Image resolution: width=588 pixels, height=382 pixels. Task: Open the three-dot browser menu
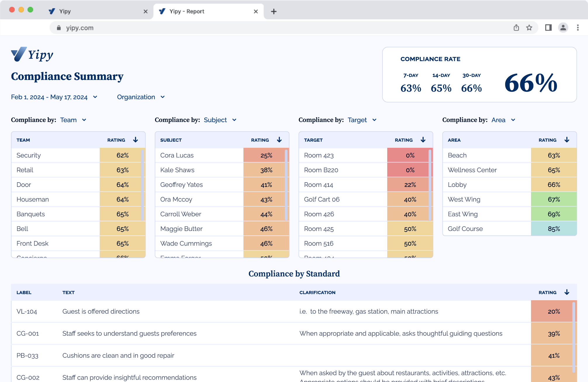(578, 28)
